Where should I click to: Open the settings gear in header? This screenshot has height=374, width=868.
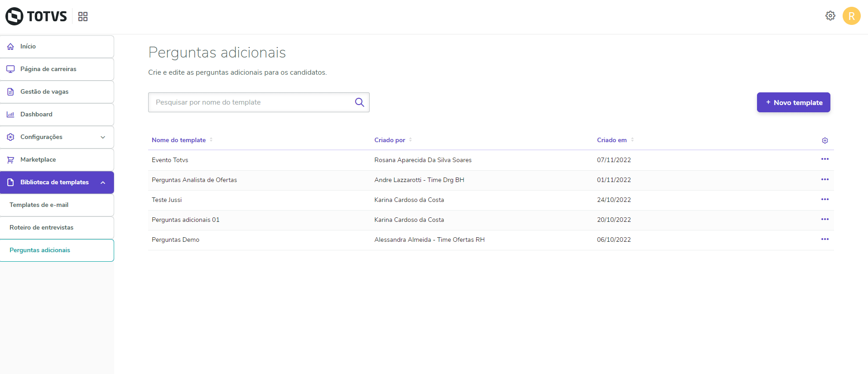pyautogui.click(x=830, y=16)
